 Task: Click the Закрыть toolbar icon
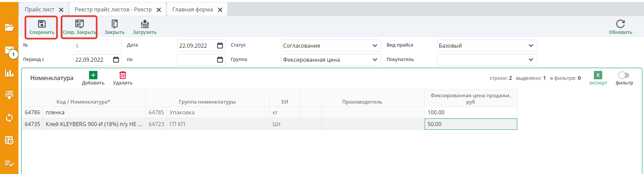click(114, 24)
